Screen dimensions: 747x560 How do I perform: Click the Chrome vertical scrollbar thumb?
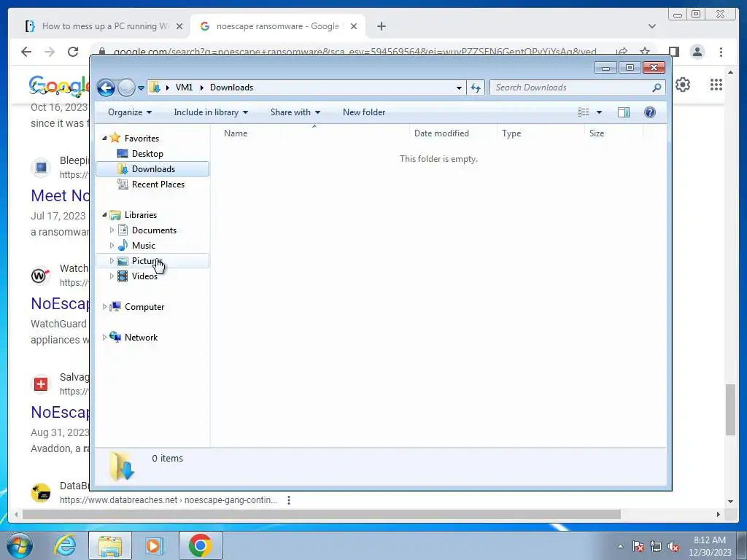[730, 410]
